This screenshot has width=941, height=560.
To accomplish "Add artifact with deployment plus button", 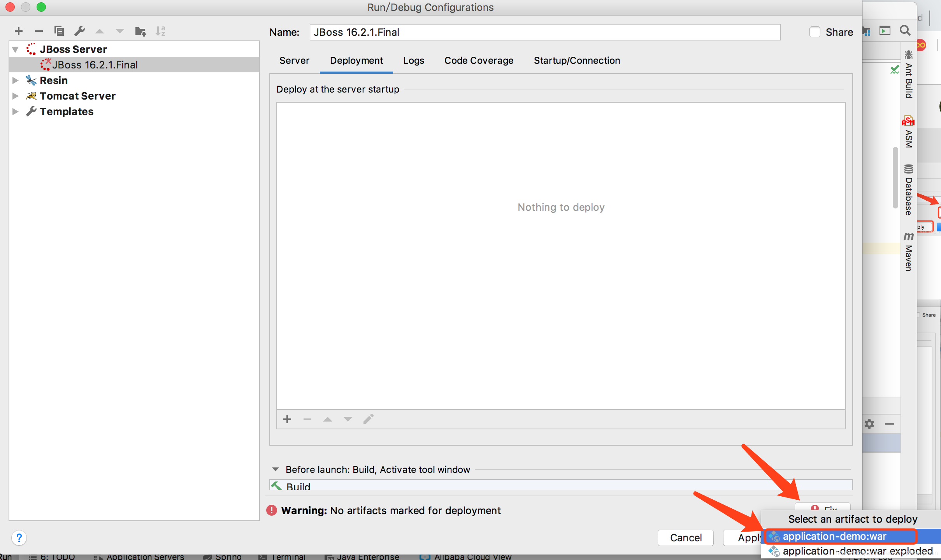I will point(287,419).
